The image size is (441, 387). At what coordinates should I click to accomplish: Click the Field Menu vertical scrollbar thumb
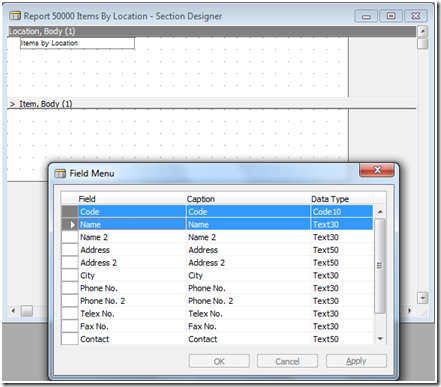[x=380, y=266]
